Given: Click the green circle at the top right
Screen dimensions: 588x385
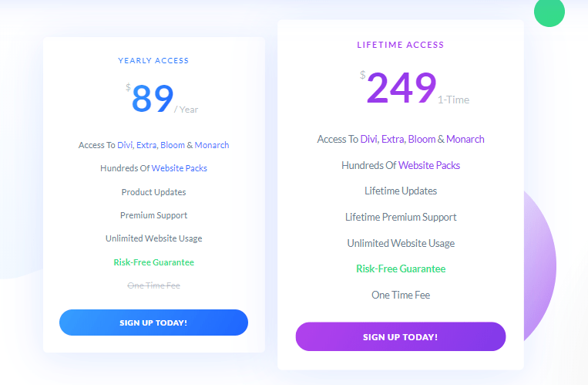Looking at the screenshot, I should (x=549, y=12).
